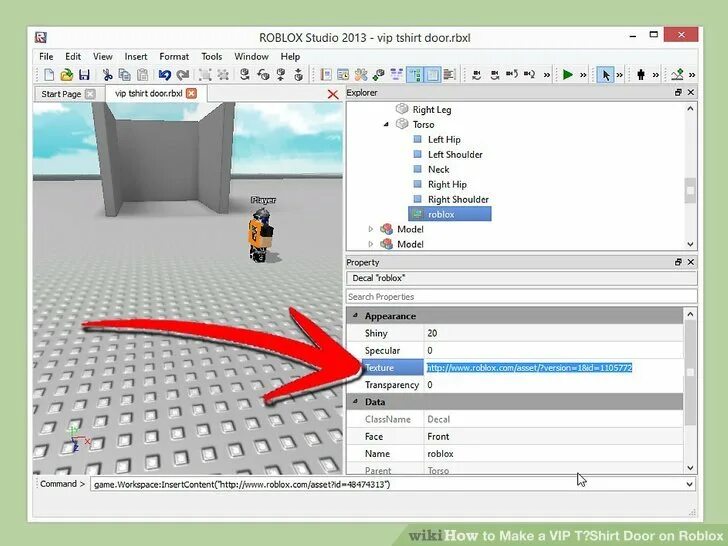Click the Paste clipboard icon
Image resolution: width=728 pixels, height=546 pixels.
(x=143, y=74)
